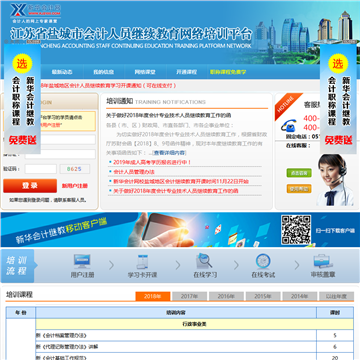The width and height of the screenshot is (360, 360).
Task: Select the 2016年 course tab
Action: point(226,296)
